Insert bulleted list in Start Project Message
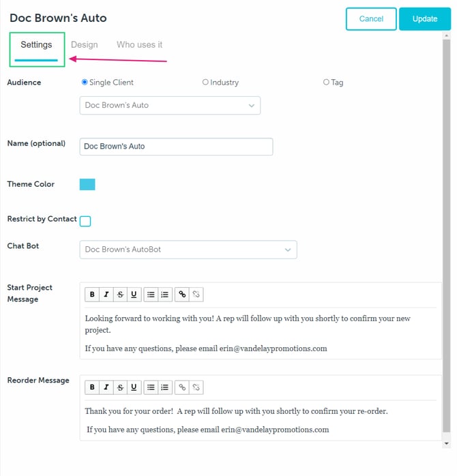 151,295
